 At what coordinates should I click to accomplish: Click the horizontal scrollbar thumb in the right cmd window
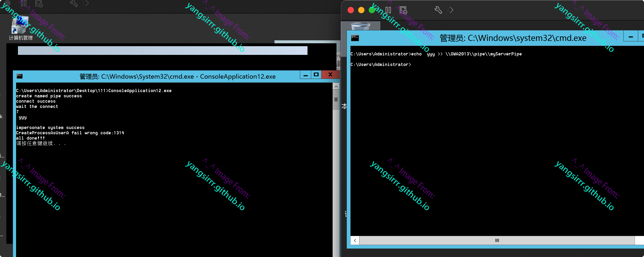497,240
